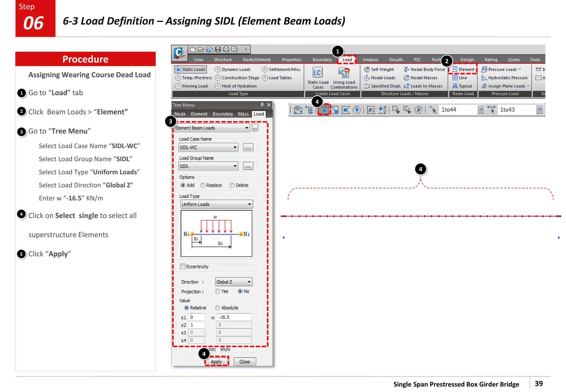Open the Uniform Loads type dropdown
The width and height of the screenshot is (566, 392).
coord(249,204)
